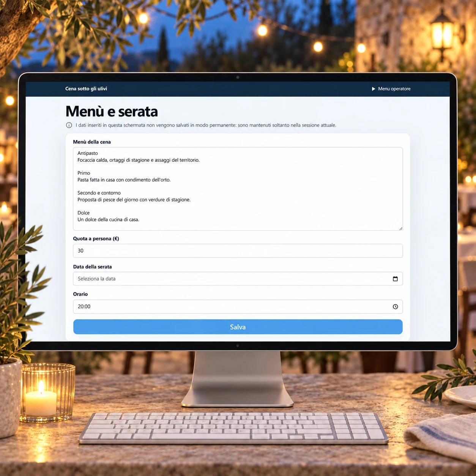Click the word Primo in the menu
Image resolution: width=476 pixels, height=476 pixels.
[x=84, y=173]
